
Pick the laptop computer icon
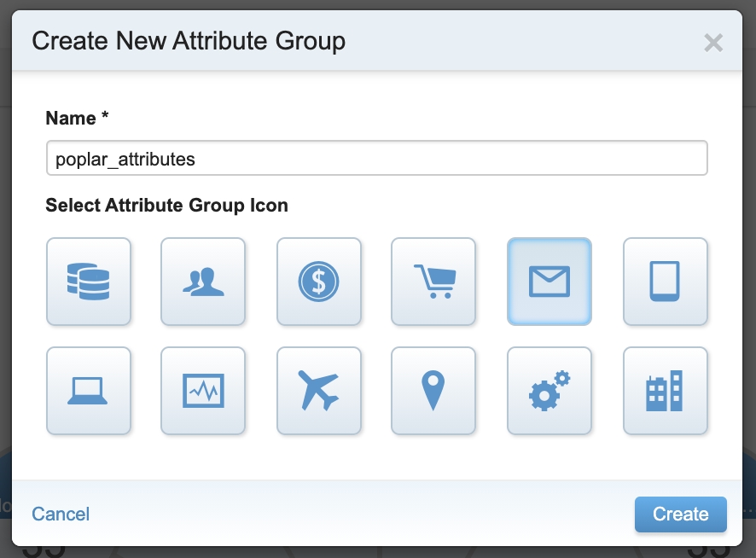click(x=89, y=391)
